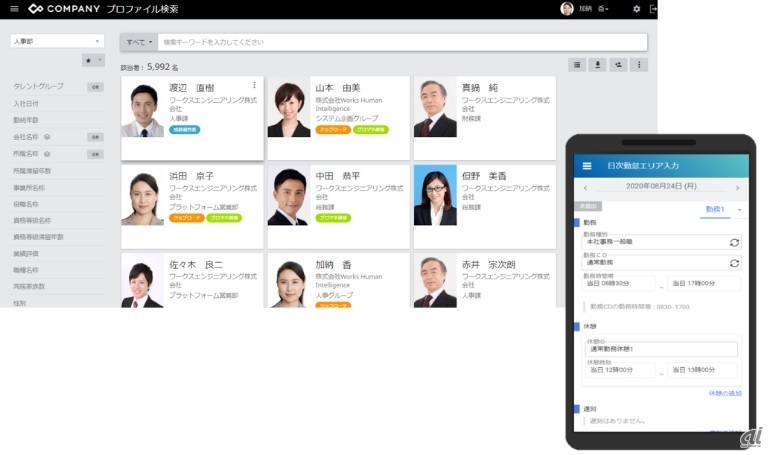Select the タレントグループ filter
Image resolution: width=770 pixels, height=455 pixels.
(38, 86)
